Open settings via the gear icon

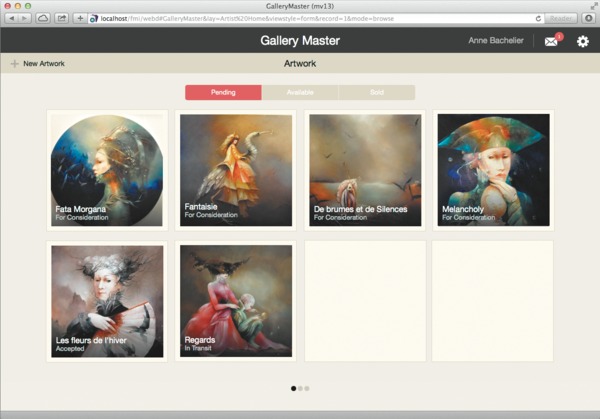[583, 41]
